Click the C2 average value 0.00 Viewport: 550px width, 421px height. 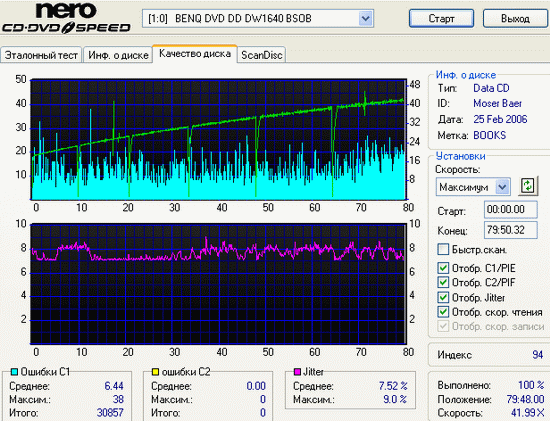[256, 386]
